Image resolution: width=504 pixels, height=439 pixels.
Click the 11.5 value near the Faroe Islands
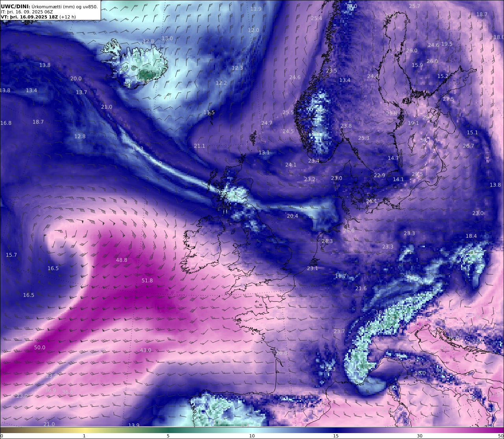click(x=209, y=112)
